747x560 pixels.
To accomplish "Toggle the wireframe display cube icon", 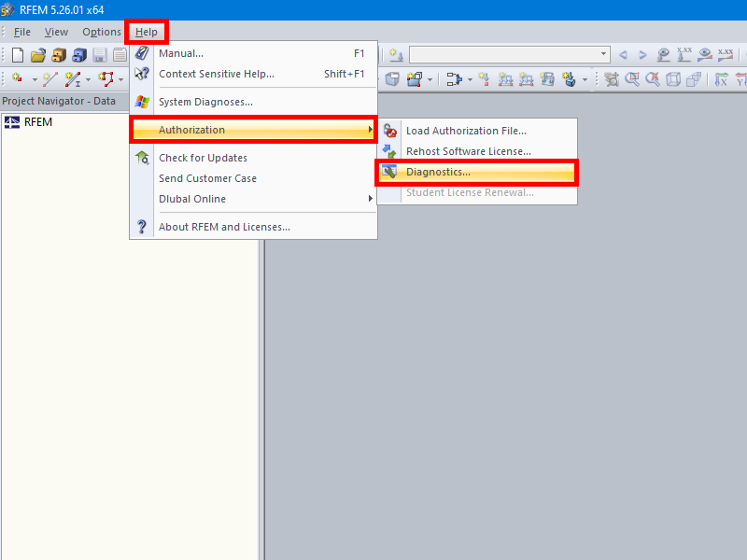I will pyautogui.click(x=673, y=79).
